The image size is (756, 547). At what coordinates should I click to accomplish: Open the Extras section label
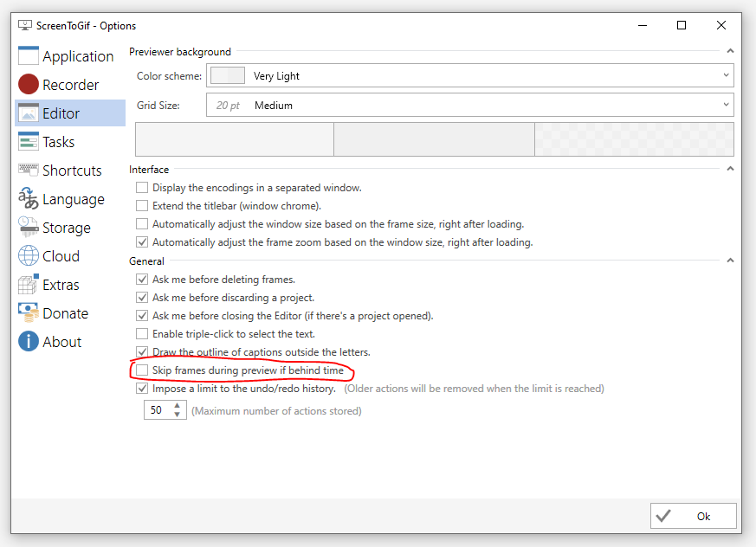(61, 285)
